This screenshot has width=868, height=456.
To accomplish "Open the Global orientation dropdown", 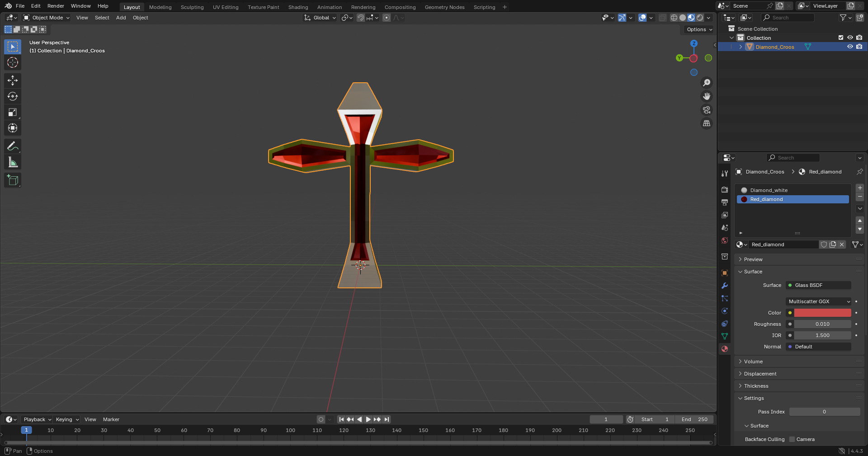I will (x=320, y=18).
